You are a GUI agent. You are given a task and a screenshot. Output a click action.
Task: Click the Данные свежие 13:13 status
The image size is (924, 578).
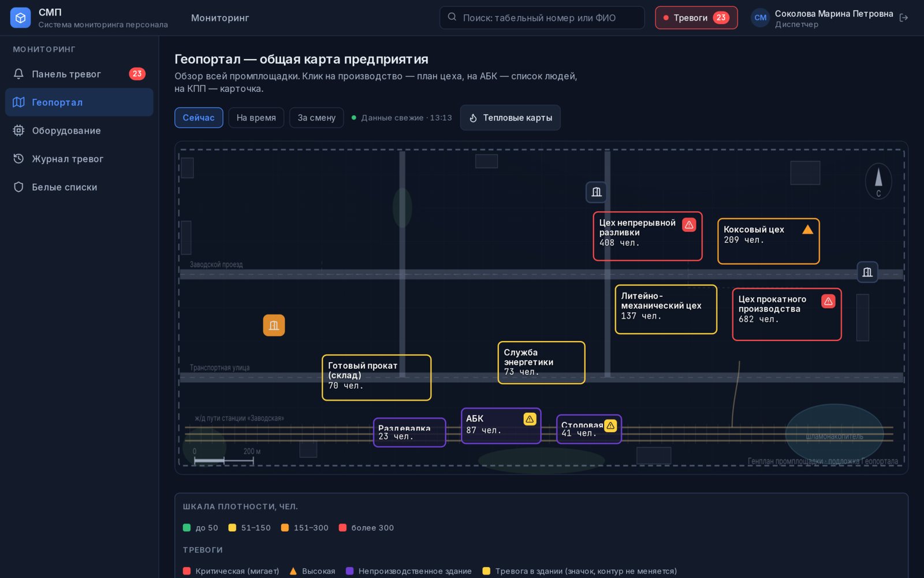pos(401,118)
